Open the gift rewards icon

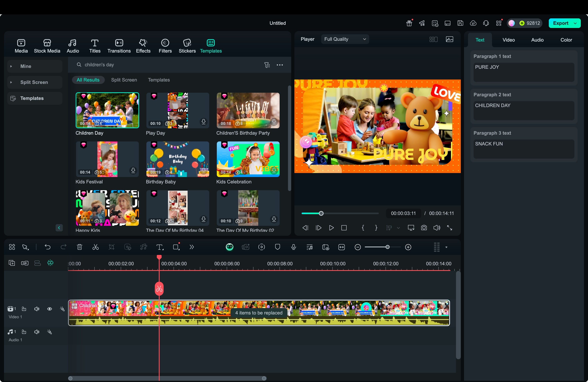(409, 23)
